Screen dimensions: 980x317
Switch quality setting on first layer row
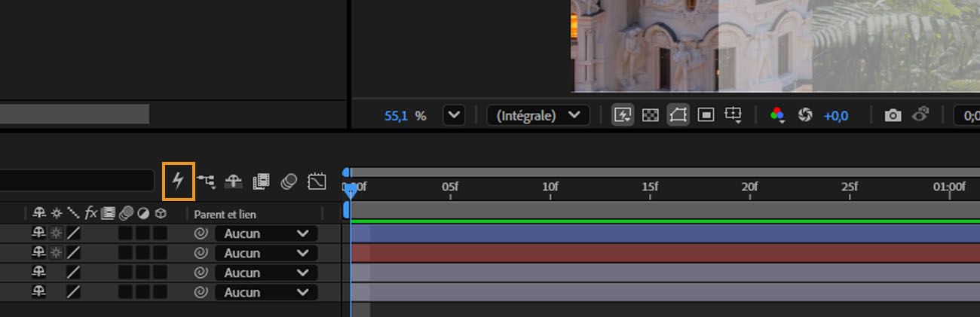coord(73,233)
